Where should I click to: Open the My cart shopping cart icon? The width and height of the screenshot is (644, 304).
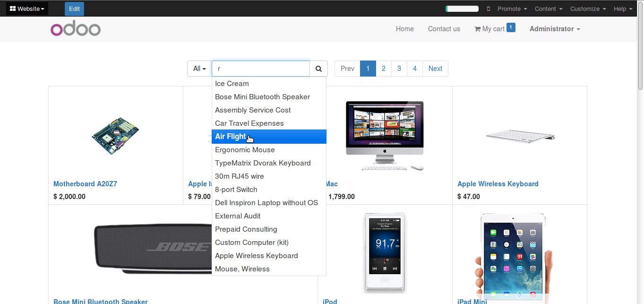pyautogui.click(x=477, y=29)
